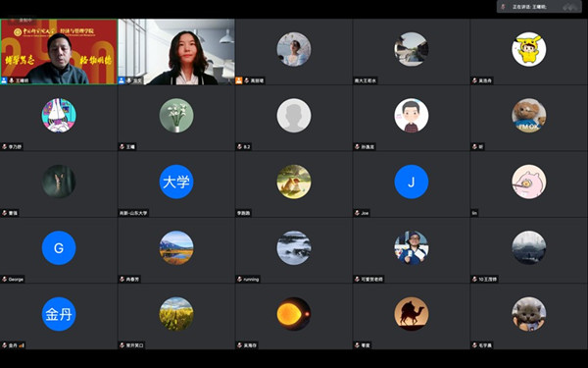Click the orange icon on the third top-row tile
Viewport: 588px width, 368px height.
pyautogui.click(x=239, y=80)
